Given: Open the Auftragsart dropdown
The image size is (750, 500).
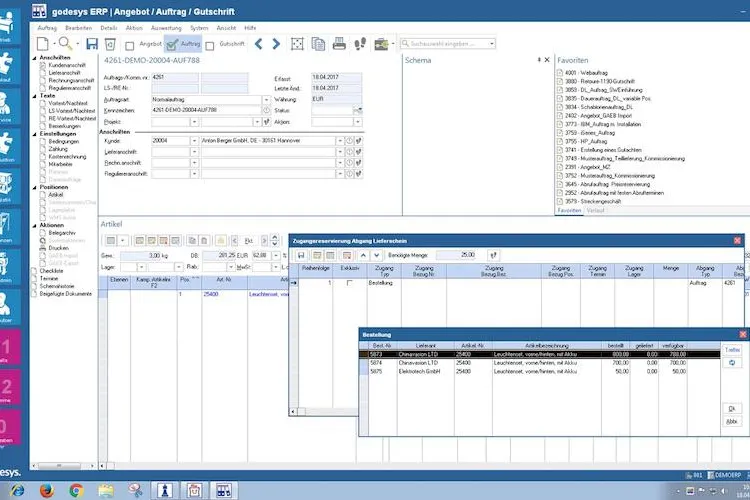Looking at the screenshot, I should click(266, 100).
